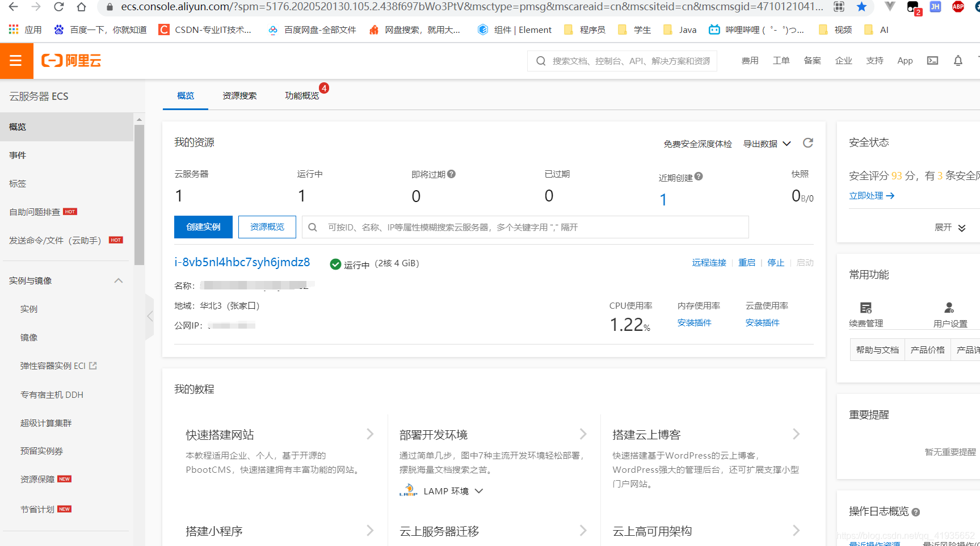
Task: Click the 续费管理 icon
Action: click(866, 308)
